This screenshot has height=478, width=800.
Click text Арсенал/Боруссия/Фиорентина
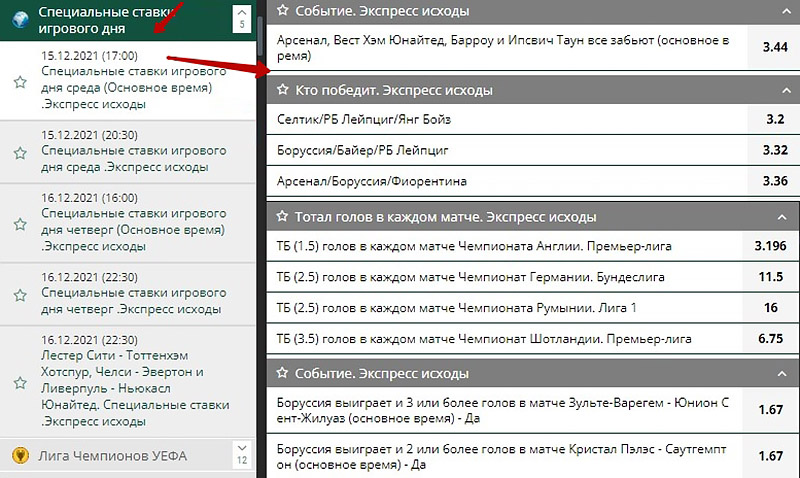click(371, 181)
